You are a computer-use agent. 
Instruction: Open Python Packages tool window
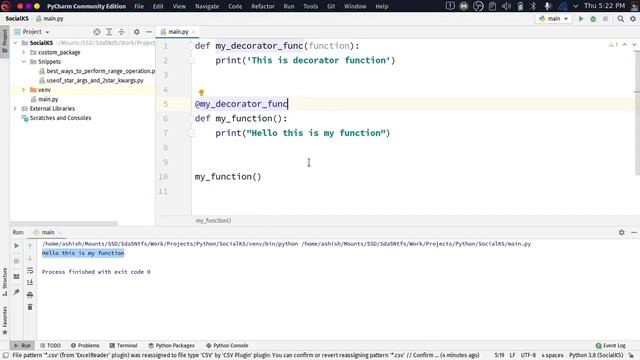pyautogui.click(x=171, y=346)
